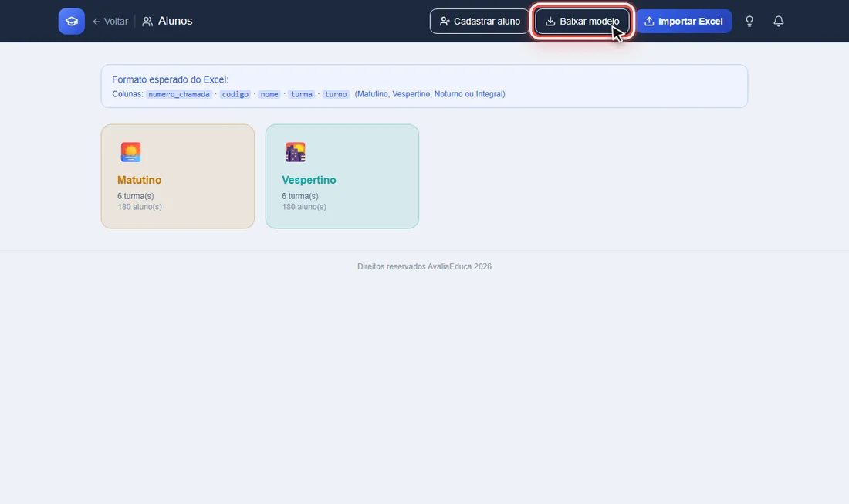Click the turno column tag
The height and width of the screenshot is (504, 849).
336,94
